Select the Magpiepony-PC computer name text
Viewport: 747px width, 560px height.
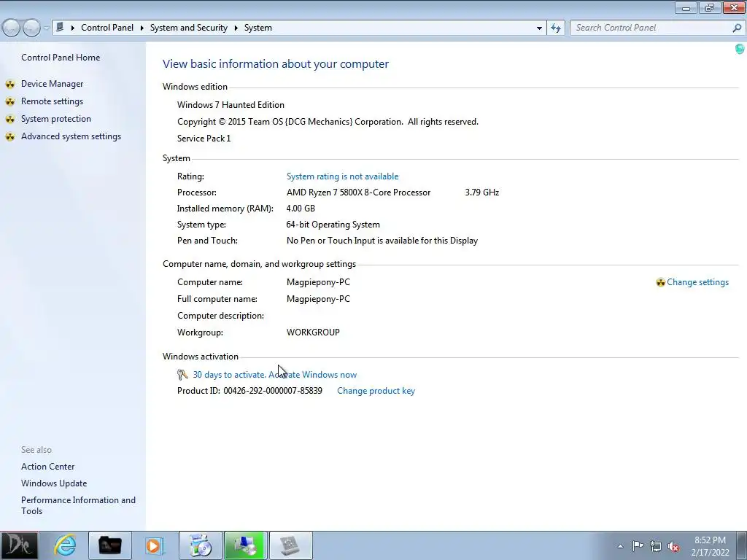tap(318, 282)
